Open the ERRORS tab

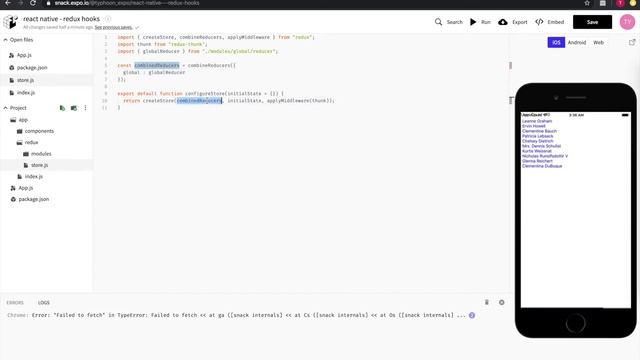15,302
